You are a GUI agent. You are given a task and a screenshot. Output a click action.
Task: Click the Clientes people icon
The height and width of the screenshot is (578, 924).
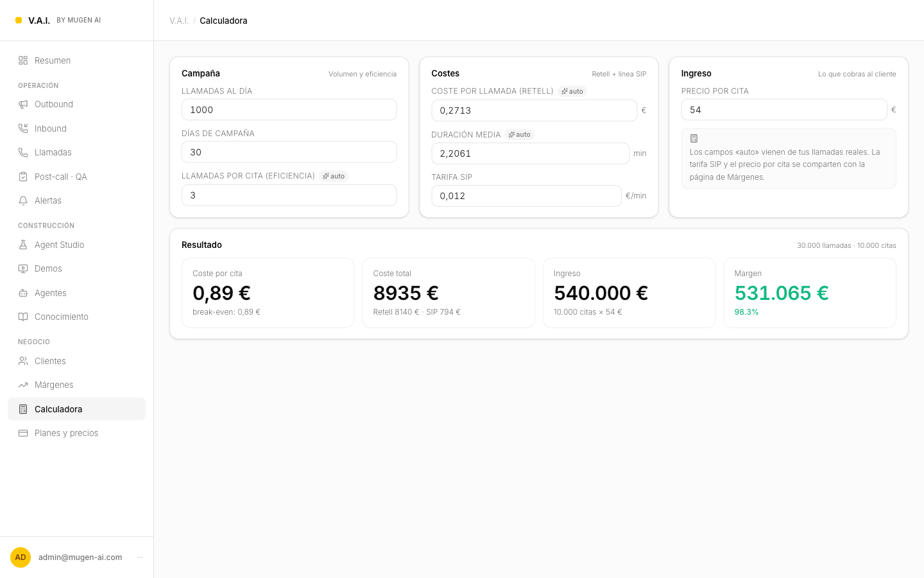23,361
